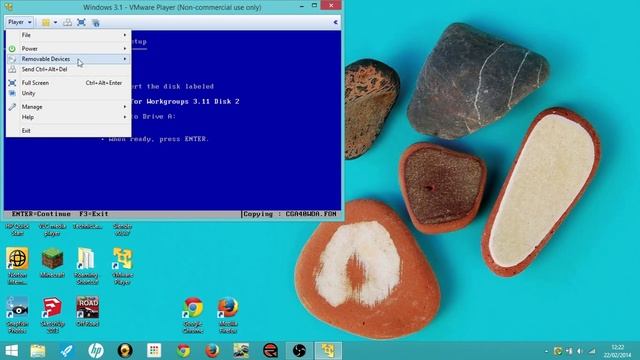Open File Explorer from the taskbar
The width and height of the screenshot is (640, 360).
point(38,351)
